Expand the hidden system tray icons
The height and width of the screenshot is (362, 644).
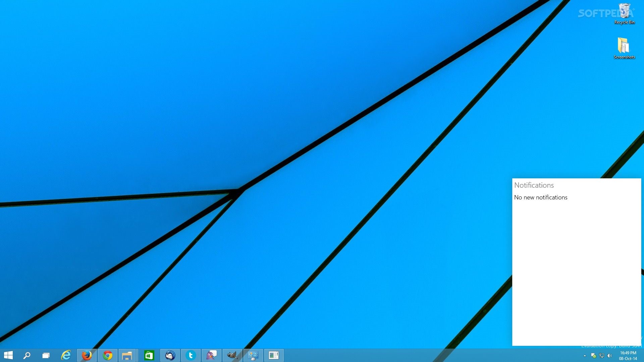(x=585, y=356)
